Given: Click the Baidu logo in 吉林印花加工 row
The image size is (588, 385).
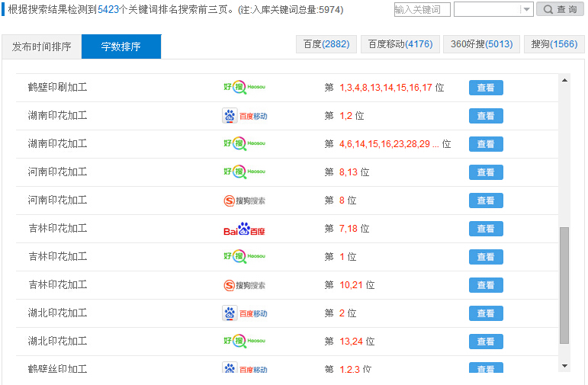Looking at the screenshot, I should click(244, 229).
